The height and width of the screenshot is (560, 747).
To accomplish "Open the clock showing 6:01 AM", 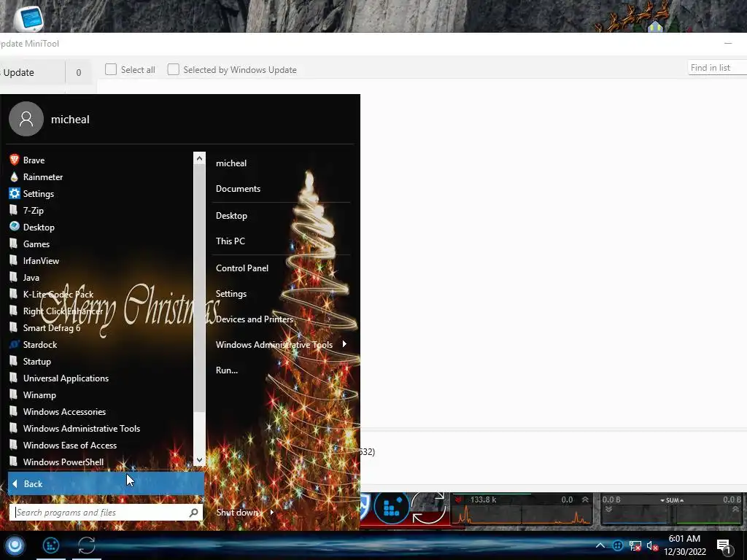I will 685,545.
